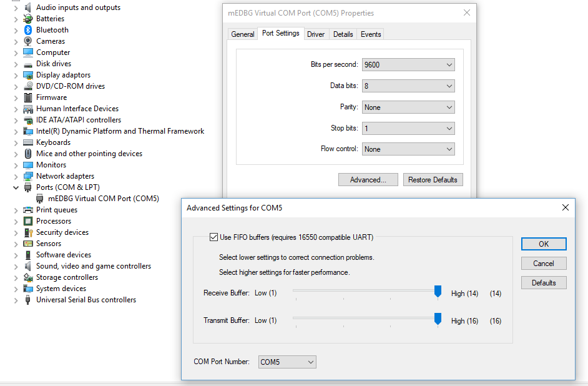The image size is (588, 386).
Task: Open the COM Port Number dropdown
Action: (287, 362)
